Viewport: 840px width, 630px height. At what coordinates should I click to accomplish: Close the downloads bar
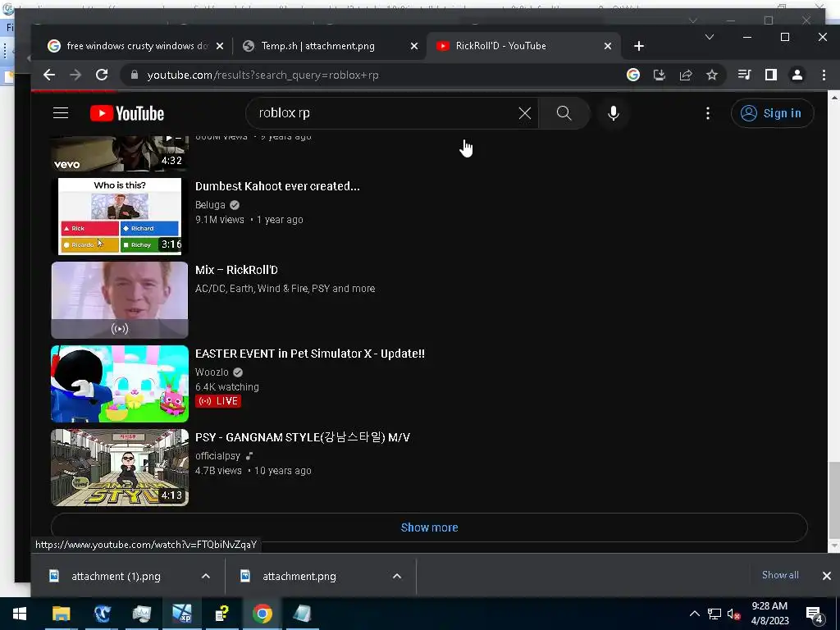827,576
